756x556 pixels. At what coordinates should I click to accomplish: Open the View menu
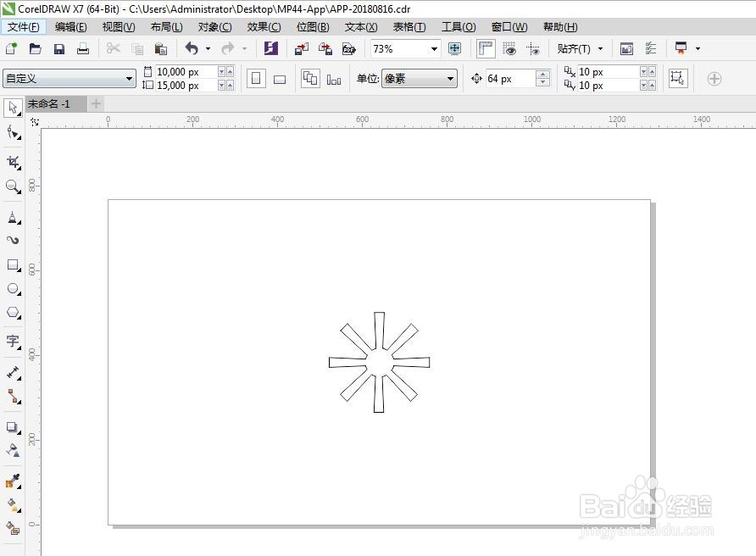coord(119,26)
